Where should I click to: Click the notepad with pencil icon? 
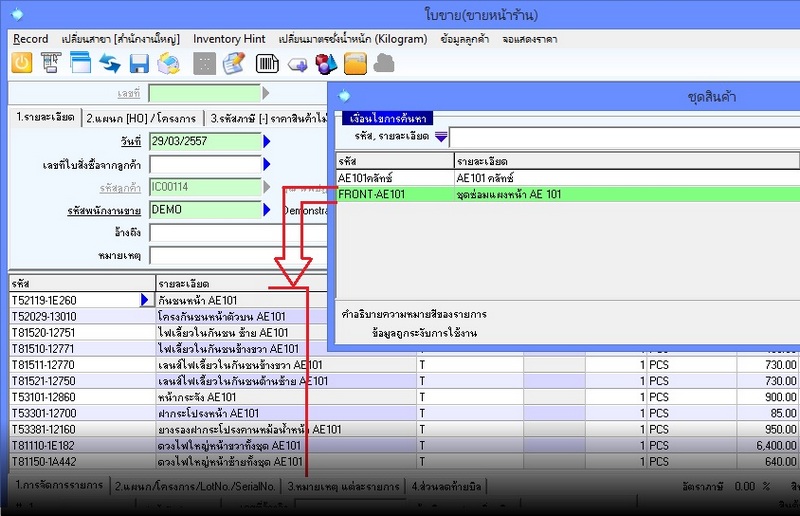point(234,64)
